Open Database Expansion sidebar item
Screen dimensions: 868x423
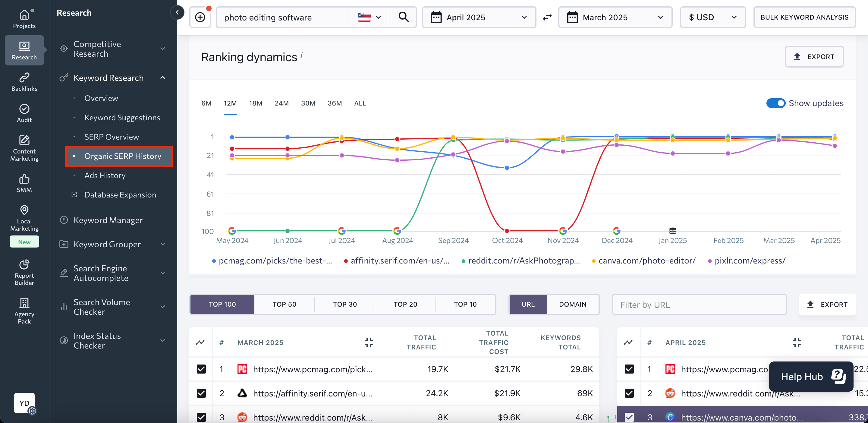click(120, 195)
